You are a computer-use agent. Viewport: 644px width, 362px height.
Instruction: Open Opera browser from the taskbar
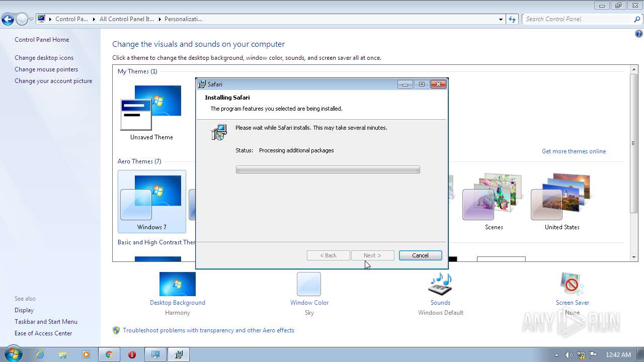click(x=132, y=354)
